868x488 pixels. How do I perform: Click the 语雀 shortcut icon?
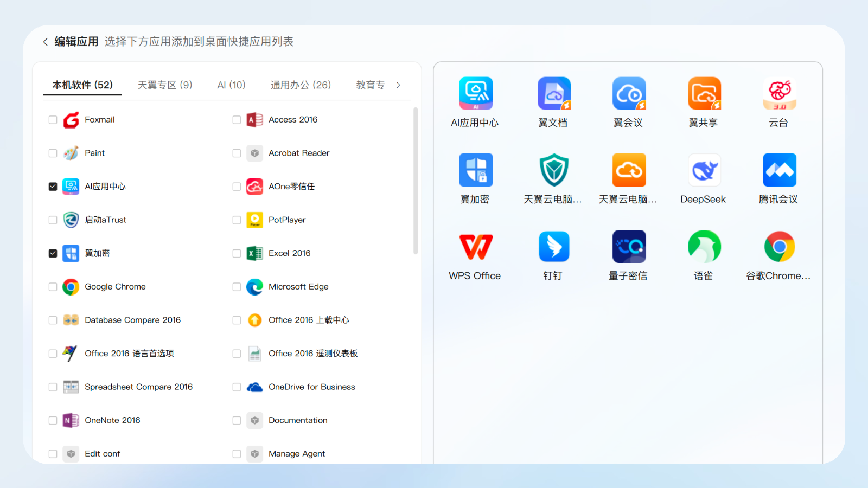[x=704, y=246]
